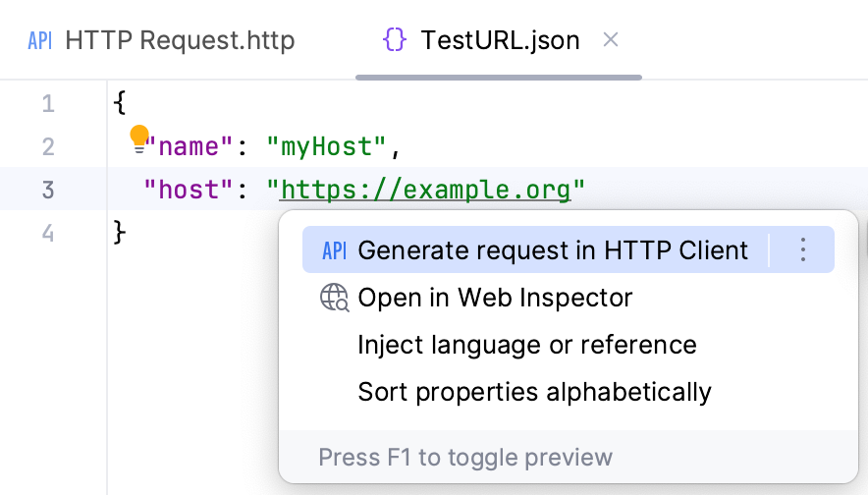Choose Generate request in HTTP Client
The height and width of the screenshot is (495, 868).
552,250
